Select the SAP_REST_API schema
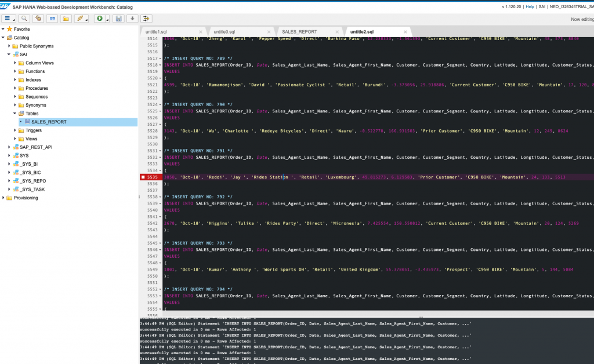 (36, 147)
